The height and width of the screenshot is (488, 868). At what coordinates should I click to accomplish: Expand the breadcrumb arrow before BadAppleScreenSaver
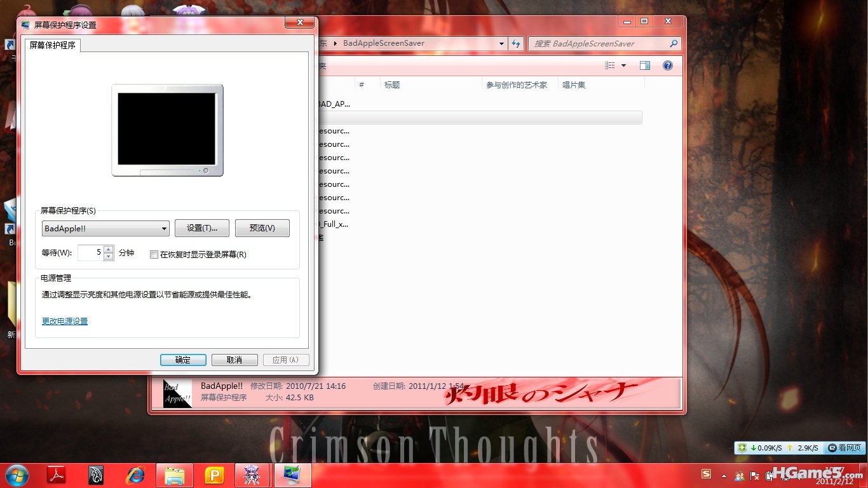[x=336, y=43]
